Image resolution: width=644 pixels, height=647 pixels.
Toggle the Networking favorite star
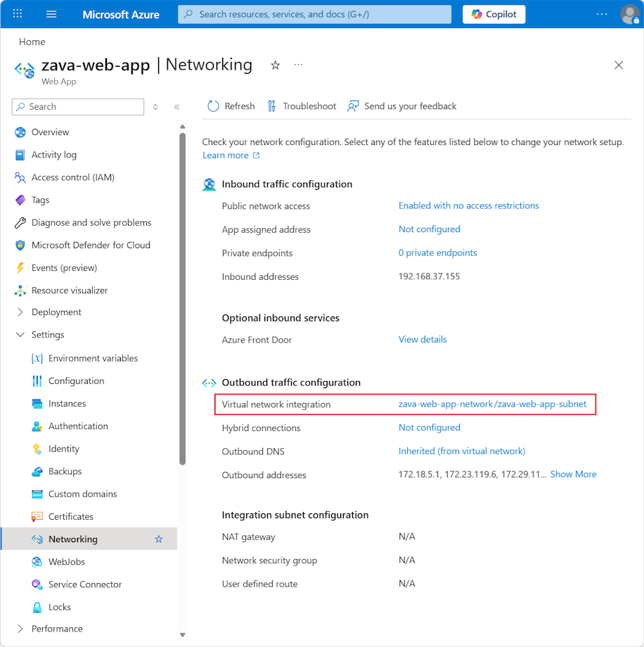tap(159, 539)
